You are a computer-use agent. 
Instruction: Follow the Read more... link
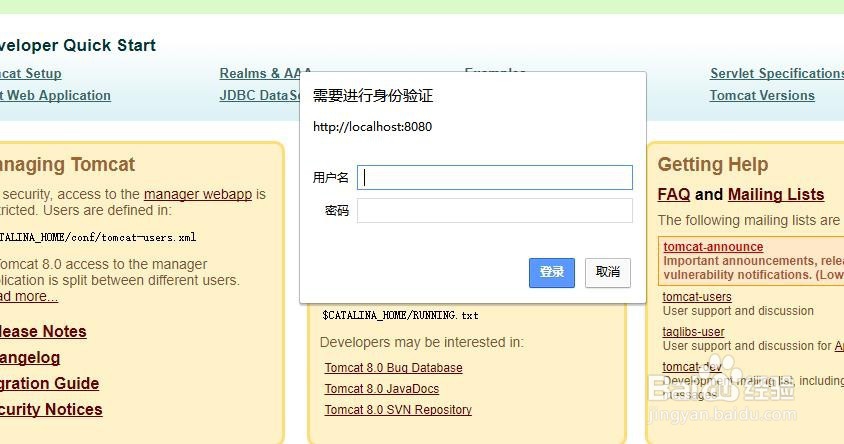tap(29, 297)
